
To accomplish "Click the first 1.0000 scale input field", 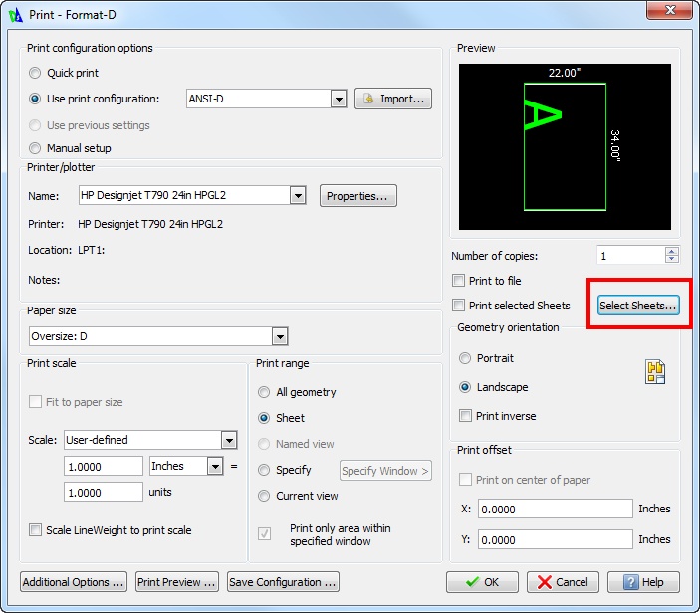I will 104,467.
